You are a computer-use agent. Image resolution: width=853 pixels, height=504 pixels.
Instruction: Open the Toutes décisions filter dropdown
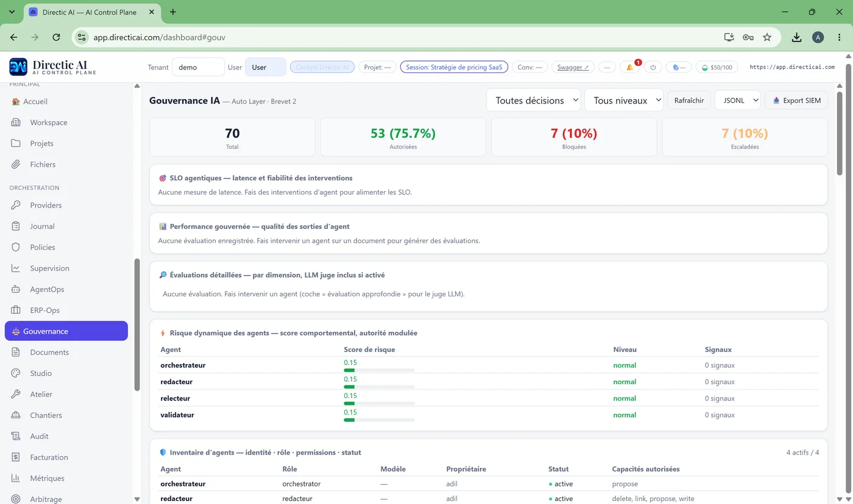pos(533,100)
